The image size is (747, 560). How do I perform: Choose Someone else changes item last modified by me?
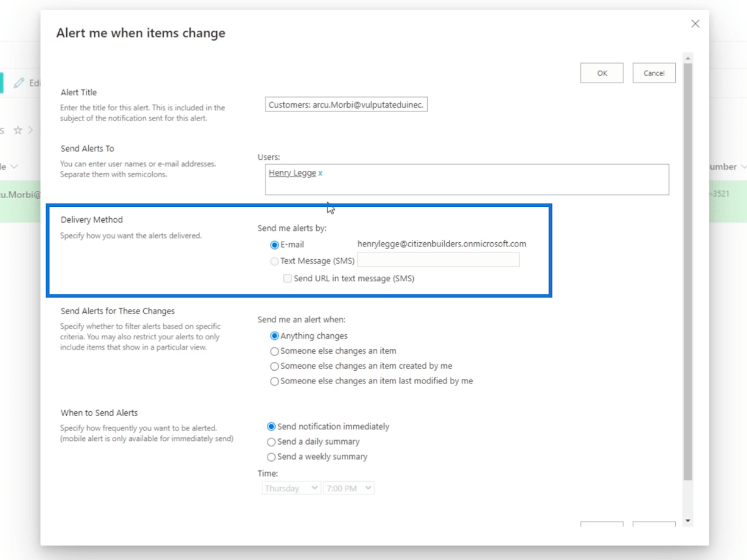click(x=274, y=382)
